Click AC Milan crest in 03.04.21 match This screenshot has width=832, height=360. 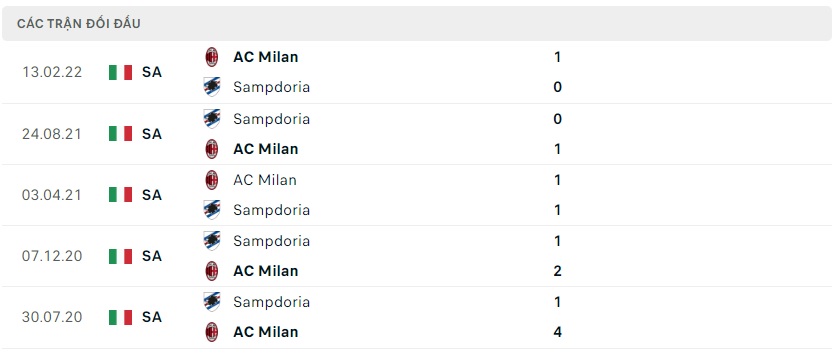click(212, 179)
